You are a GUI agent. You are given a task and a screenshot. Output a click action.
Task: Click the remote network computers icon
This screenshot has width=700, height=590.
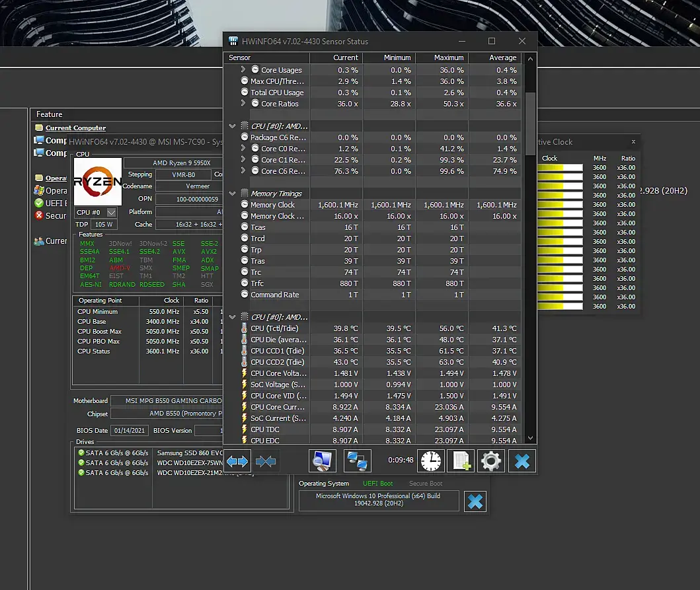(x=358, y=461)
